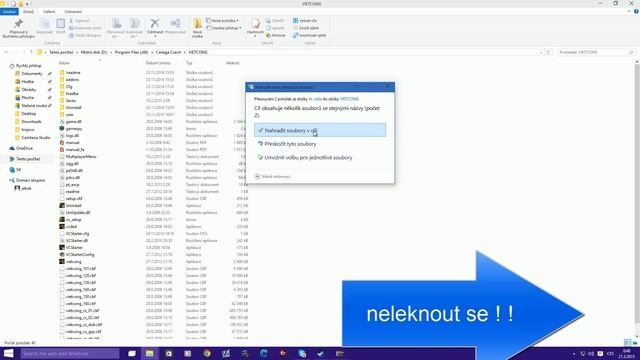Select the vietcong_101.cbf file
The width and height of the screenshot is (640, 360).
pos(81,269)
